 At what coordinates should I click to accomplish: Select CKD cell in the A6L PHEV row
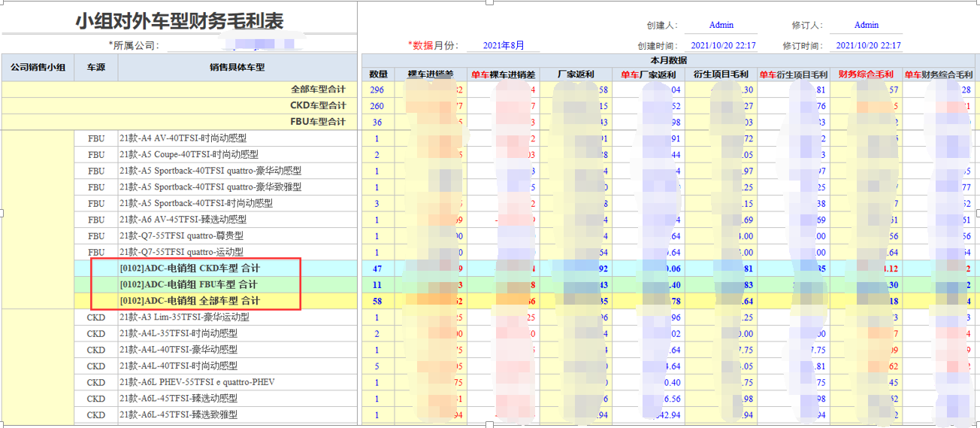click(x=96, y=382)
